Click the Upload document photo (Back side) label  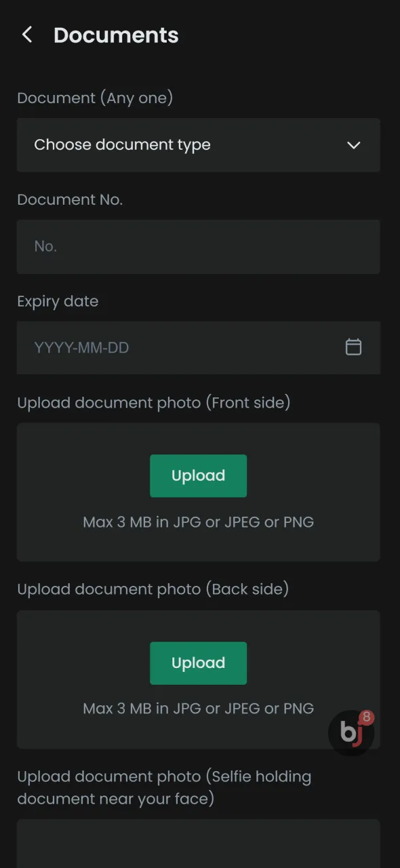pos(153,589)
